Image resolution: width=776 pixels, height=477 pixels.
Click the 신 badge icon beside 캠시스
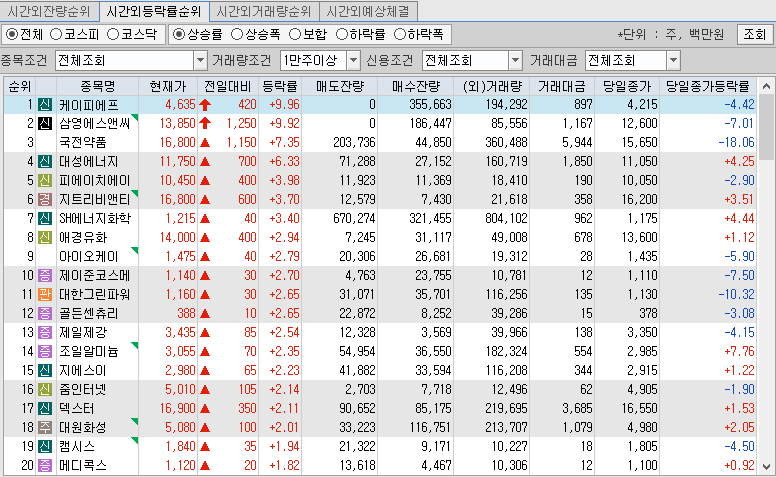coord(45,446)
